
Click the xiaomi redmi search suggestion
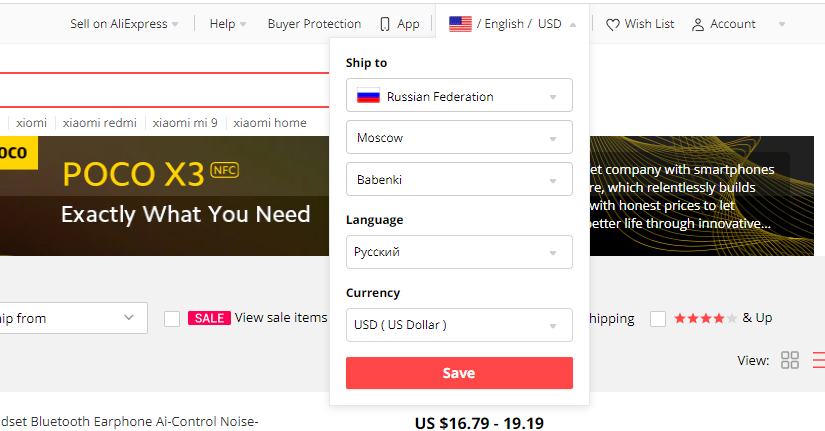pos(99,123)
